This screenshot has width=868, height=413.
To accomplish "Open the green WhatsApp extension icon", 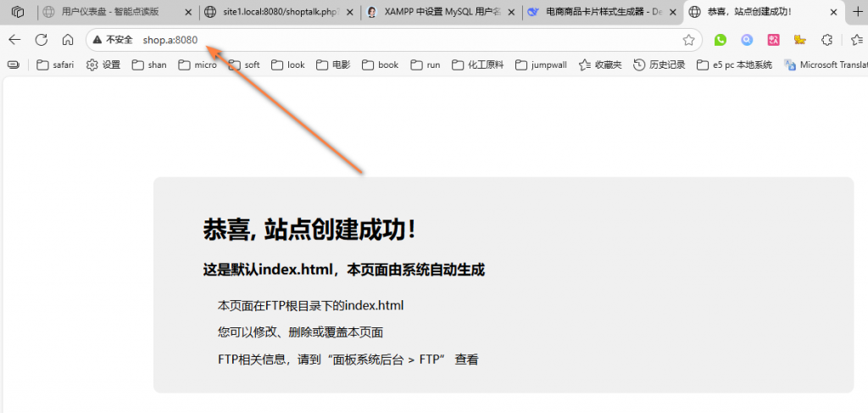I will pyautogui.click(x=721, y=40).
